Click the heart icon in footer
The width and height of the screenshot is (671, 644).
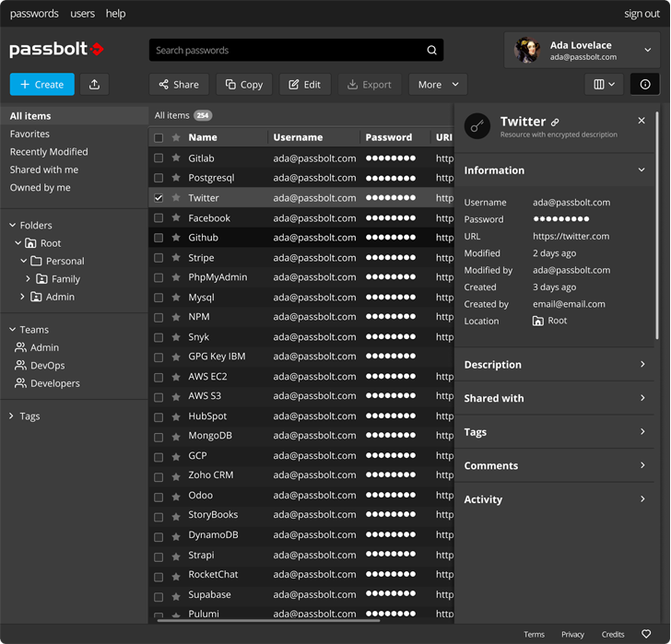tap(646, 634)
